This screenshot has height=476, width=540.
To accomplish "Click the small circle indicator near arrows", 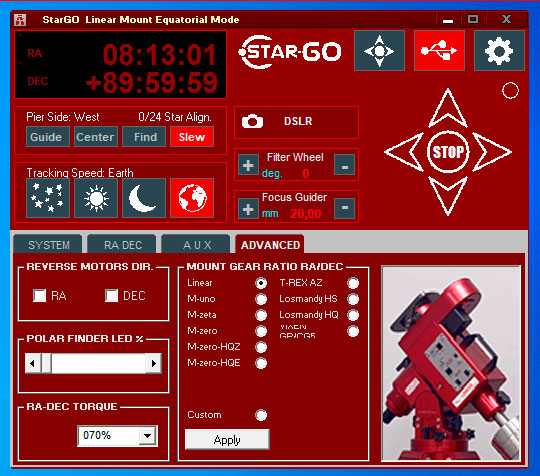I will [510, 91].
